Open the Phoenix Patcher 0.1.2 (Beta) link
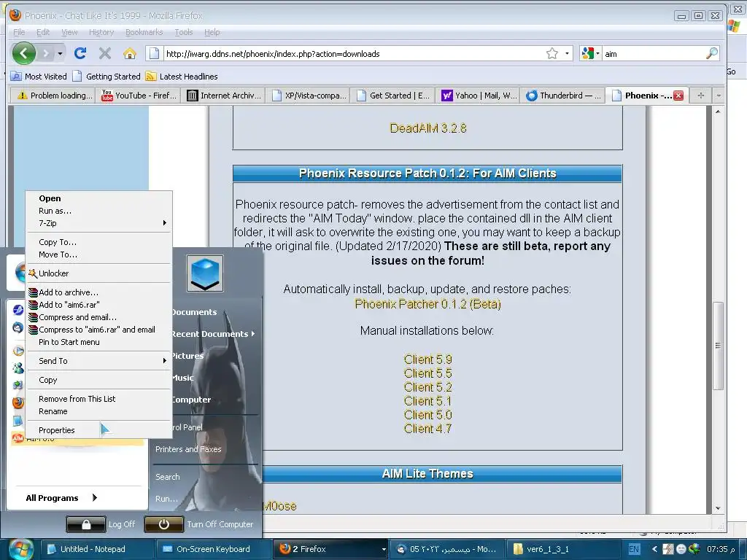 [x=427, y=304]
